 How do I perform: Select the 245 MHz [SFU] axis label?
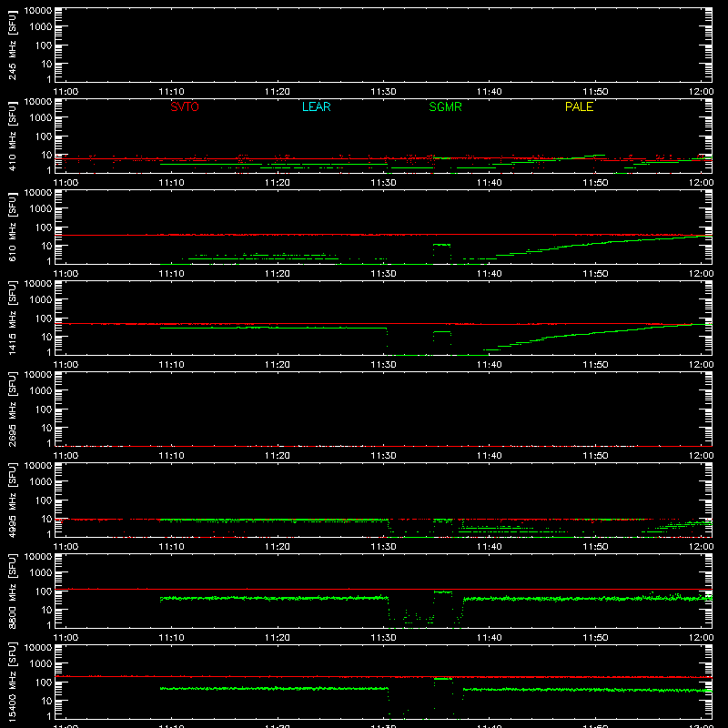13,45
